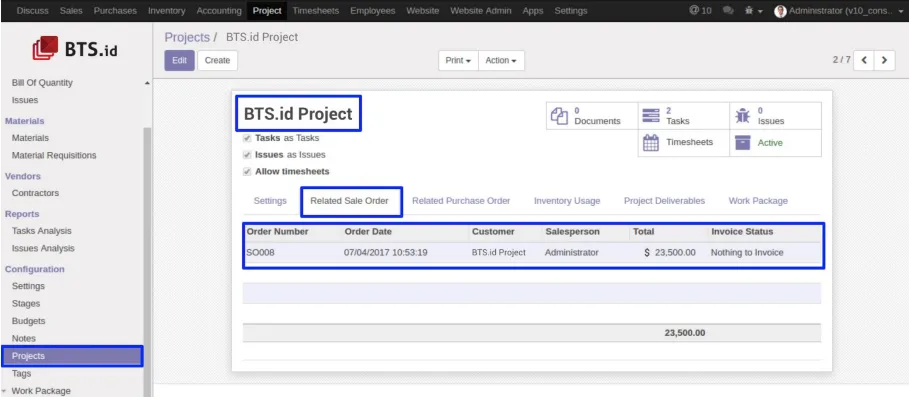This screenshot has width=909, height=397.
Task: Click the Create button
Action: pyautogui.click(x=217, y=60)
